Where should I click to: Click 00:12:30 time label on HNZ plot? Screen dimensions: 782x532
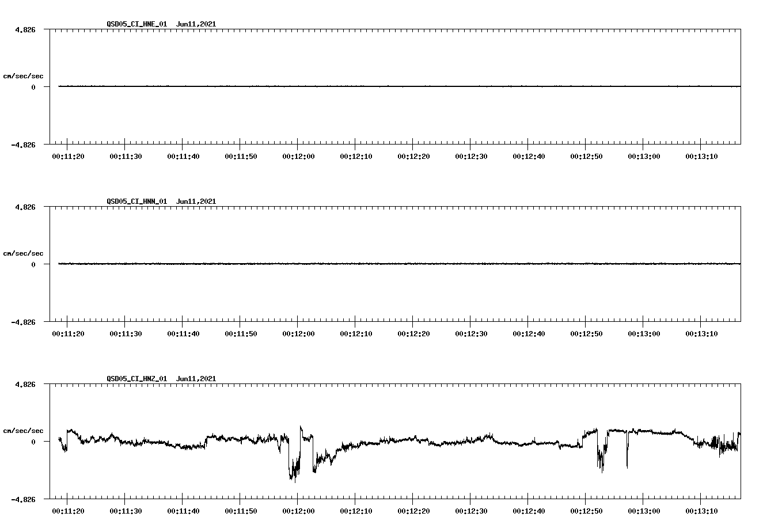click(x=471, y=511)
